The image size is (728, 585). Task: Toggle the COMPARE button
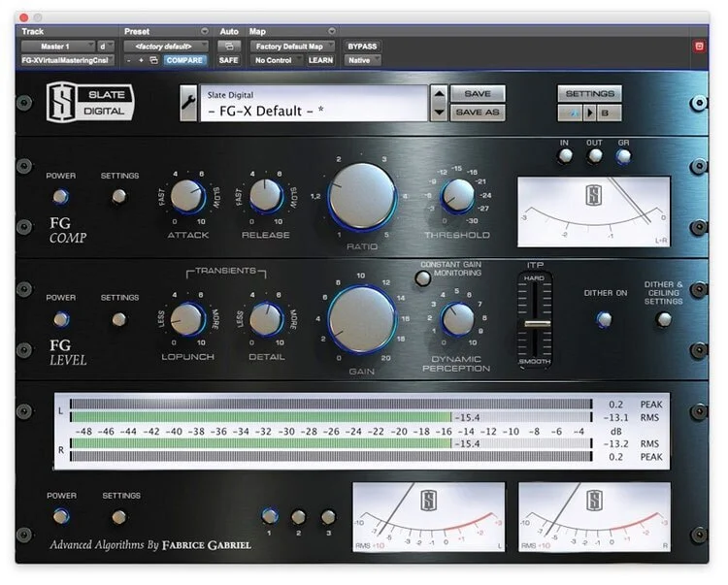(184, 60)
